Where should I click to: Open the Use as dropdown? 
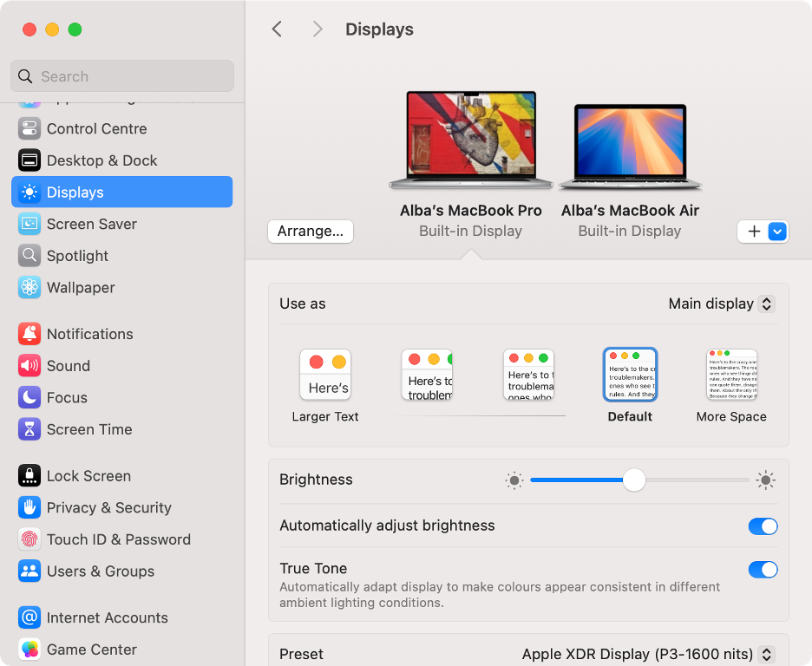(721, 304)
